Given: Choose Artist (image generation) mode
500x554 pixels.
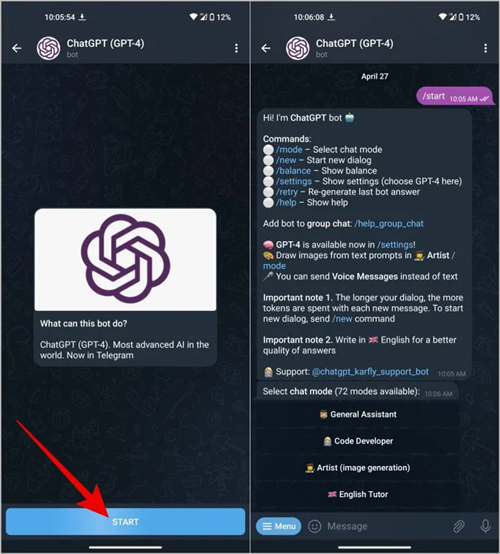Looking at the screenshot, I should point(357,468).
